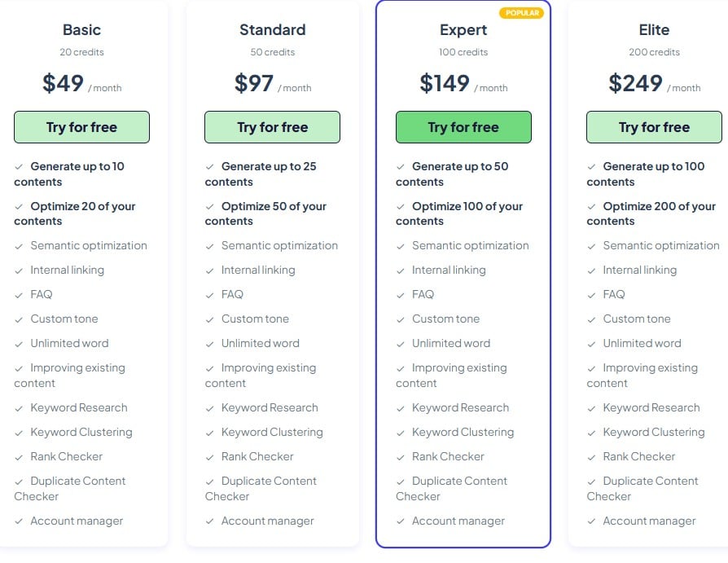Click the checkmark beside Account manager in Elite

(x=590, y=521)
